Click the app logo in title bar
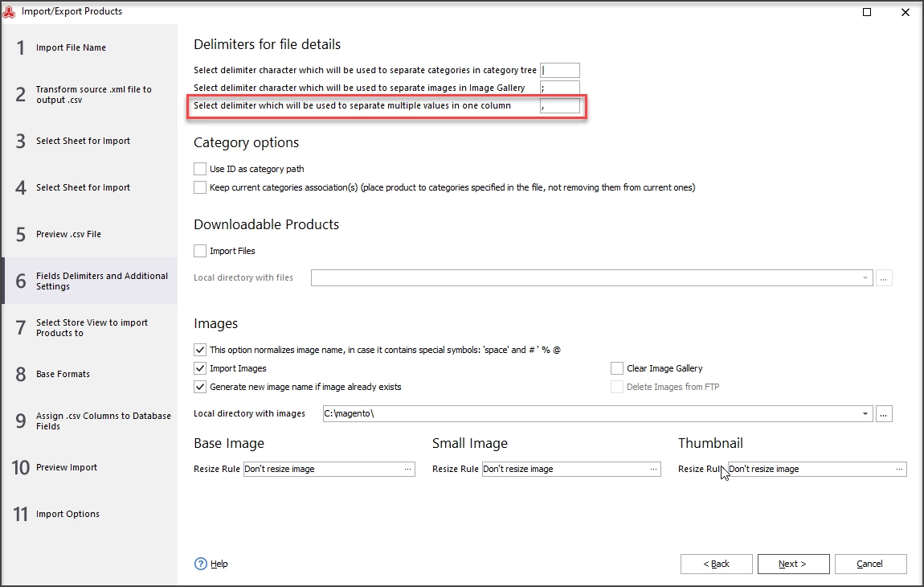The image size is (924, 587). point(9,12)
